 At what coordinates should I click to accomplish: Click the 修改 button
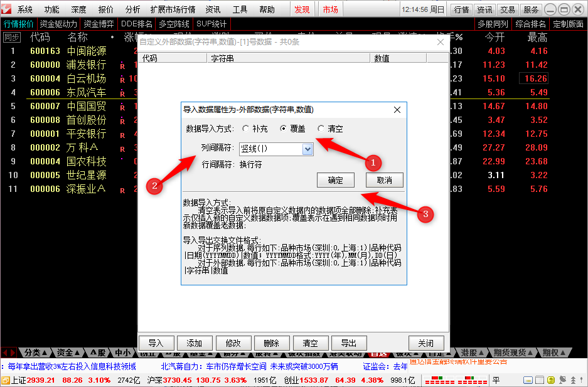tap(233, 343)
